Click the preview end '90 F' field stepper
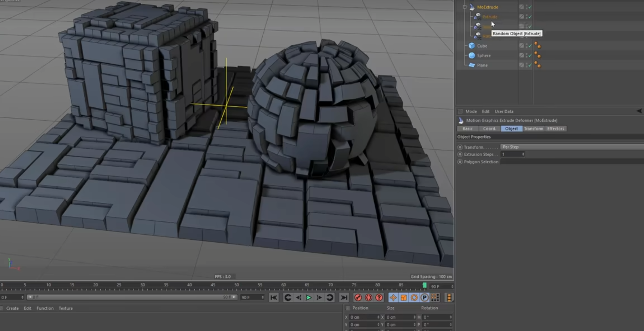Screen dimensions: 644x331 [x=263, y=297]
